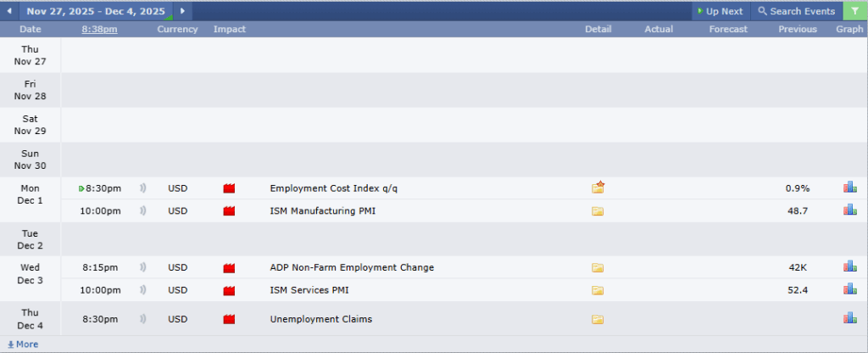The height and width of the screenshot is (353, 868).
Task: Open the ISM Services PMI event row
Action: 309,290
